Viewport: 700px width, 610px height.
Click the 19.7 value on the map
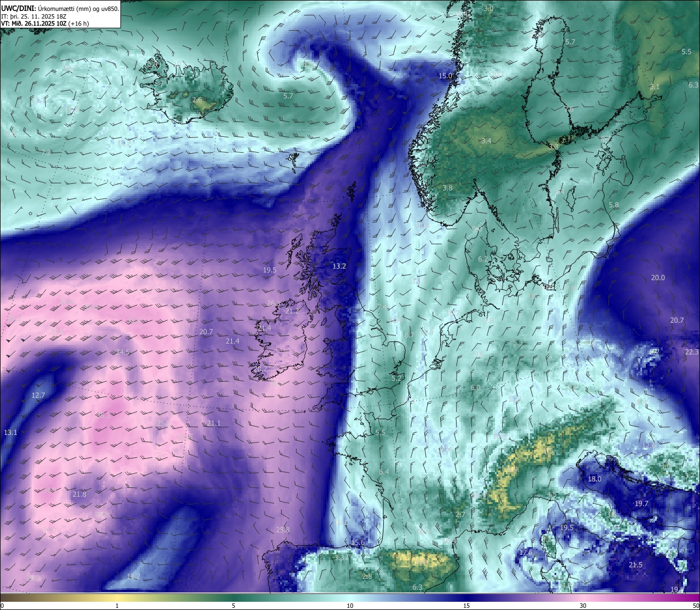(641, 504)
